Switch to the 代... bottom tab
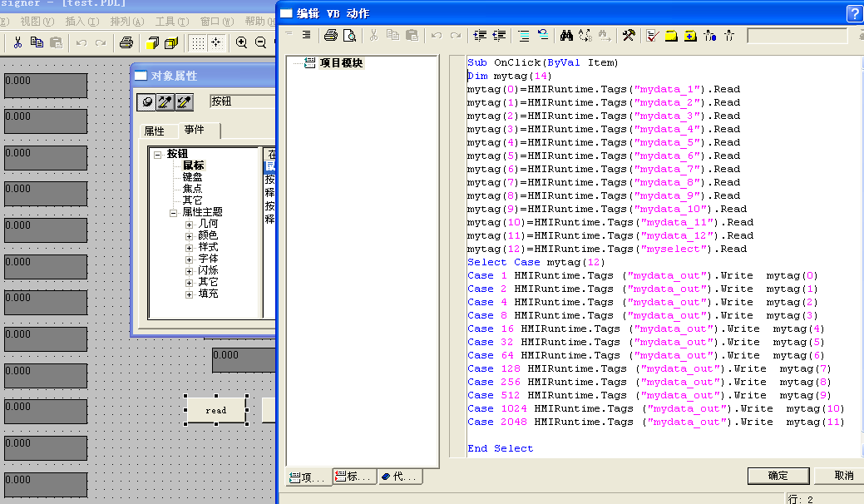The width and height of the screenshot is (864, 504). (x=400, y=477)
